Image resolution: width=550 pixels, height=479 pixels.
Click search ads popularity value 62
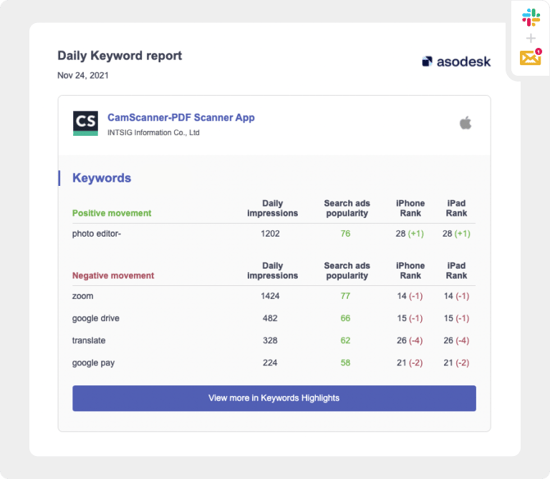(346, 340)
